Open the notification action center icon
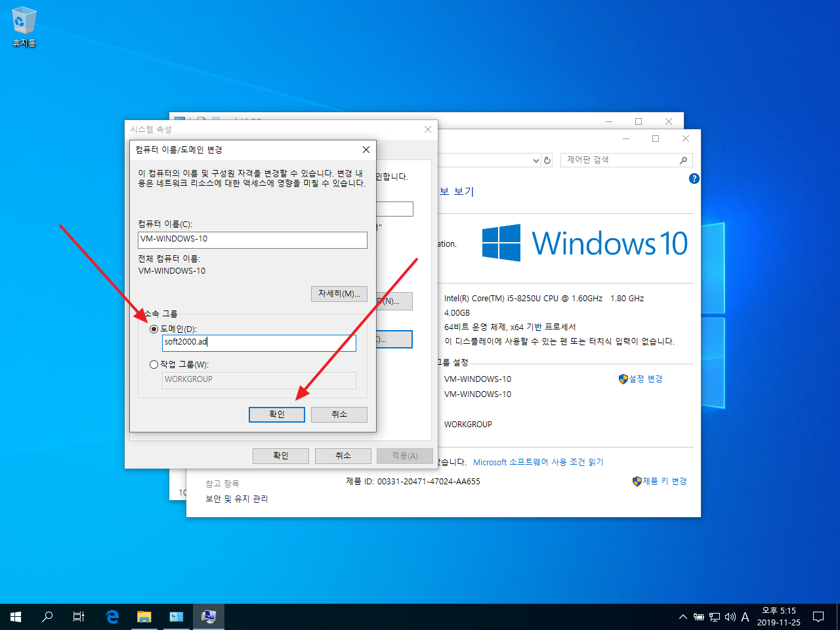The width and height of the screenshot is (840, 630). pos(818,617)
